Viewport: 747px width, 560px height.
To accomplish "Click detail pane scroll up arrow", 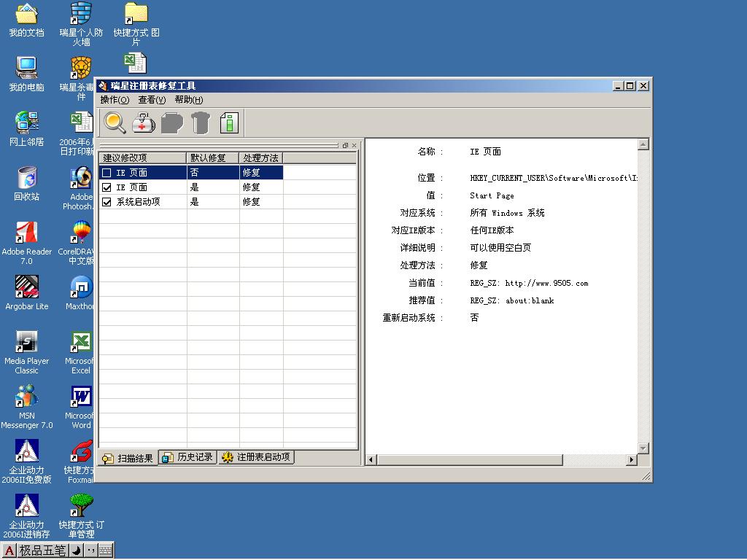I will coord(643,144).
